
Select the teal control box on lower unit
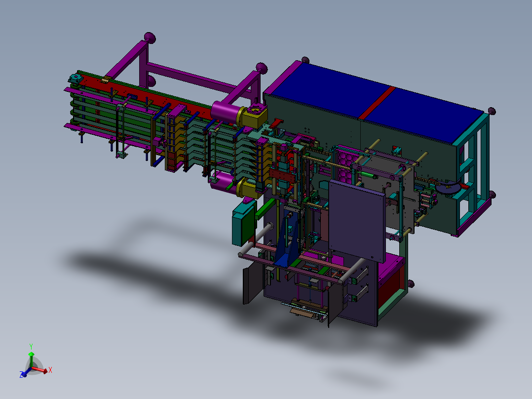click(x=244, y=223)
